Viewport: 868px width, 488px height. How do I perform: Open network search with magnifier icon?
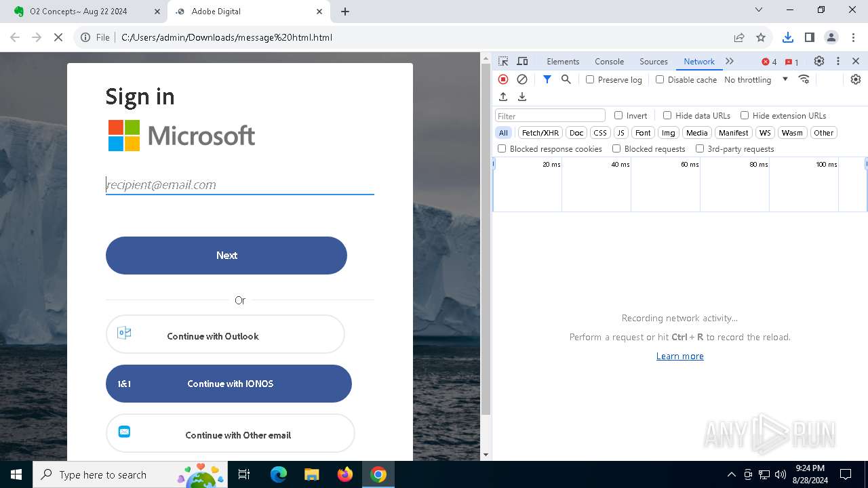click(566, 79)
